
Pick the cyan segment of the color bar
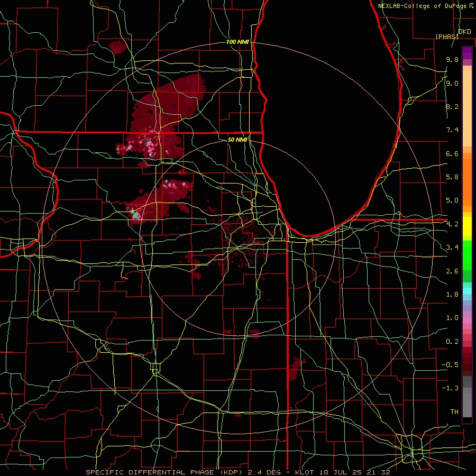467,291
